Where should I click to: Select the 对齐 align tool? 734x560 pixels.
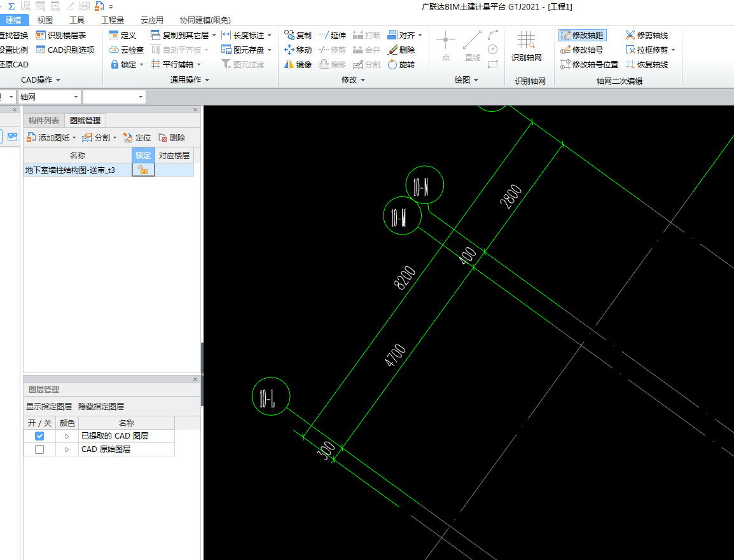coord(402,36)
